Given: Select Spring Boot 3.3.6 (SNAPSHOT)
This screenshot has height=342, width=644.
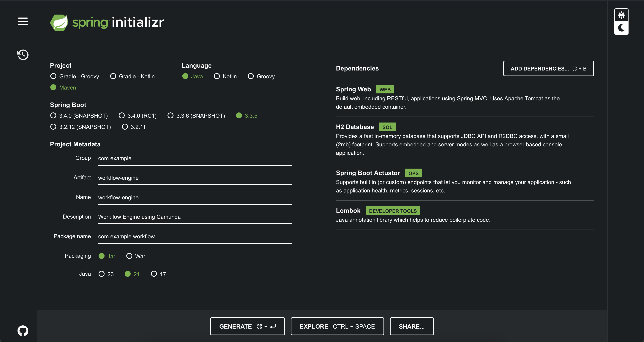Looking at the screenshot, I should point(196,116).
